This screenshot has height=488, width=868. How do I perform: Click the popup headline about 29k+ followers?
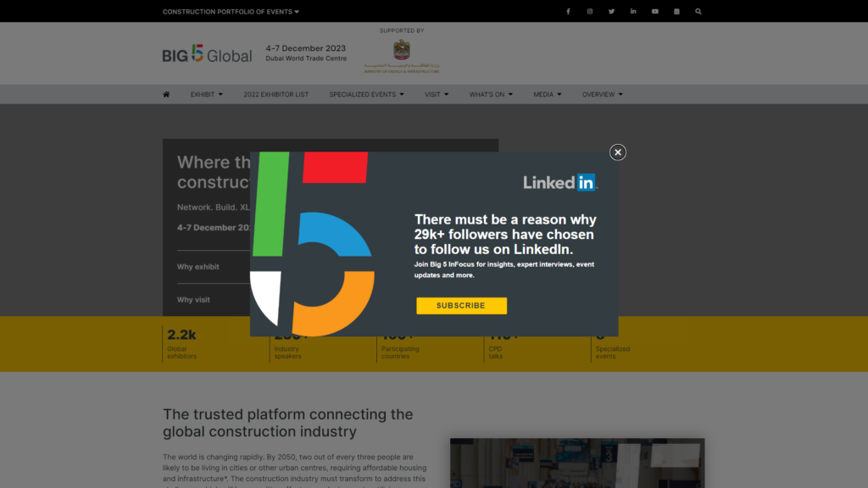[x=505, y=235]
